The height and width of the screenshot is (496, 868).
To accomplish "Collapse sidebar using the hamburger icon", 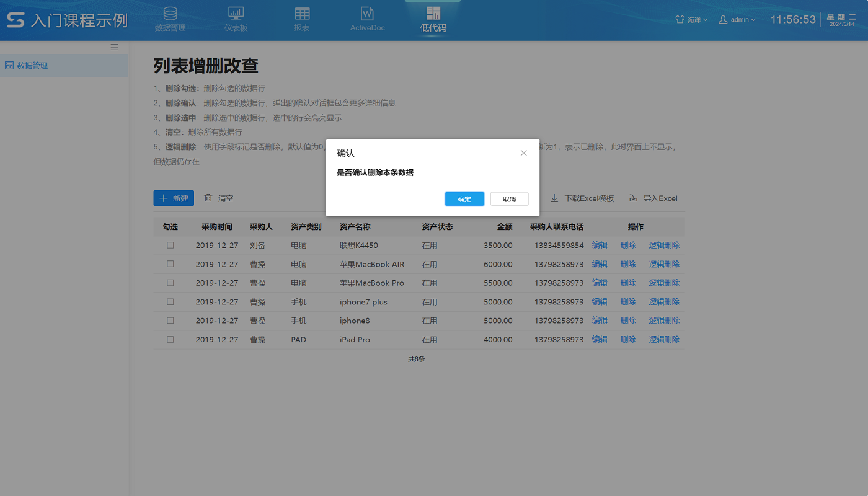I will (x=114, y=47).
